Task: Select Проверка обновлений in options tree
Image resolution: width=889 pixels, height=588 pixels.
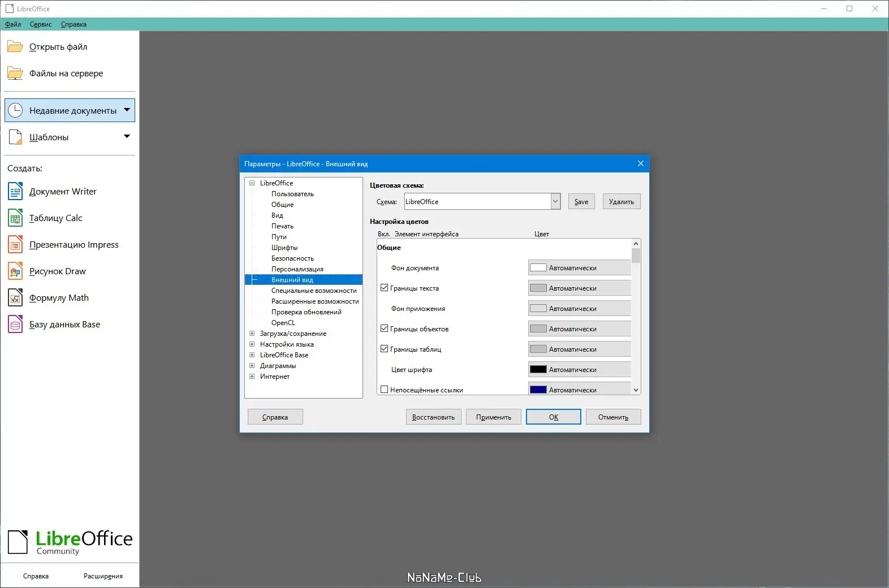Action: click(x=307, y=312)
